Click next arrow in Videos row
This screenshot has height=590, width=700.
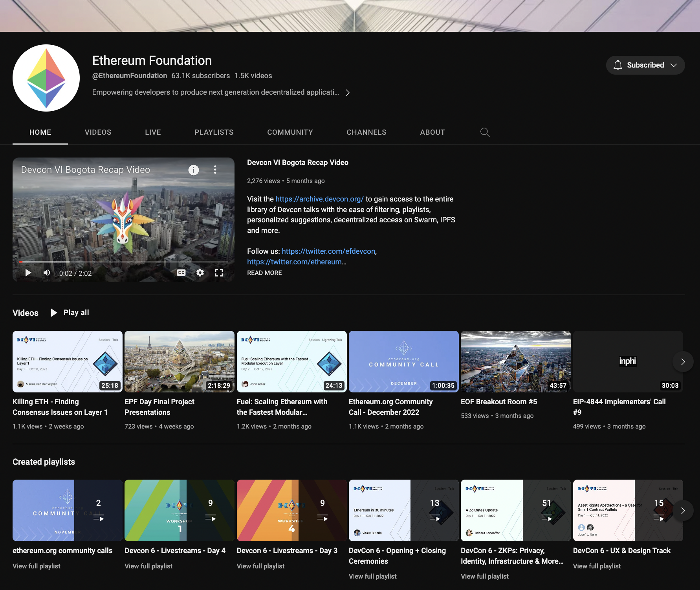click(683, 362)
